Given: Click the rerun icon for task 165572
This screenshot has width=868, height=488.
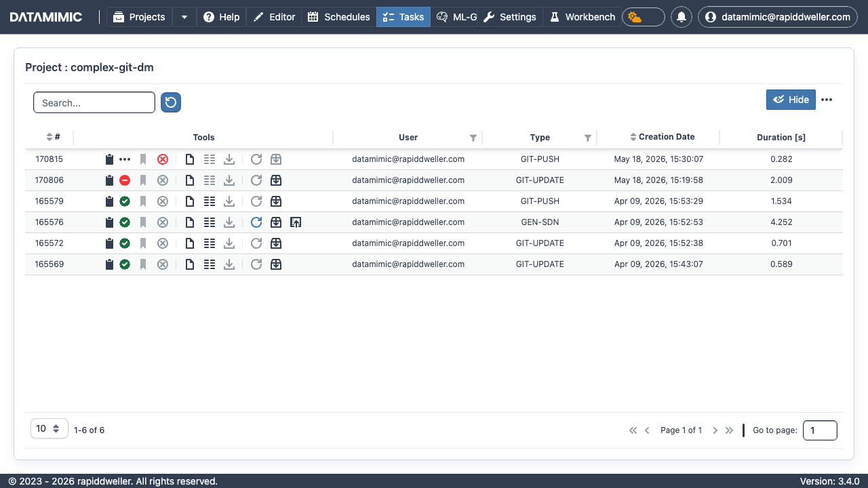Looking at the screenshot, I should coord(256,243).
